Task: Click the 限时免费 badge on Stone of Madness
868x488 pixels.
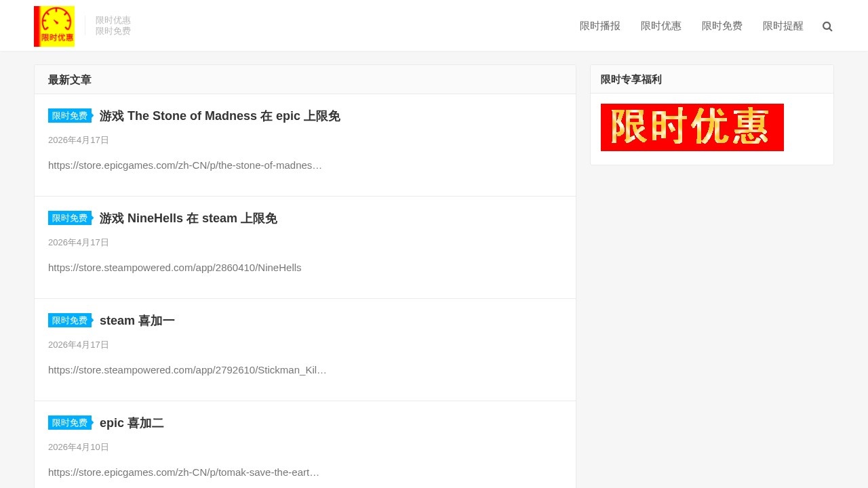Action: coord(70,115)
